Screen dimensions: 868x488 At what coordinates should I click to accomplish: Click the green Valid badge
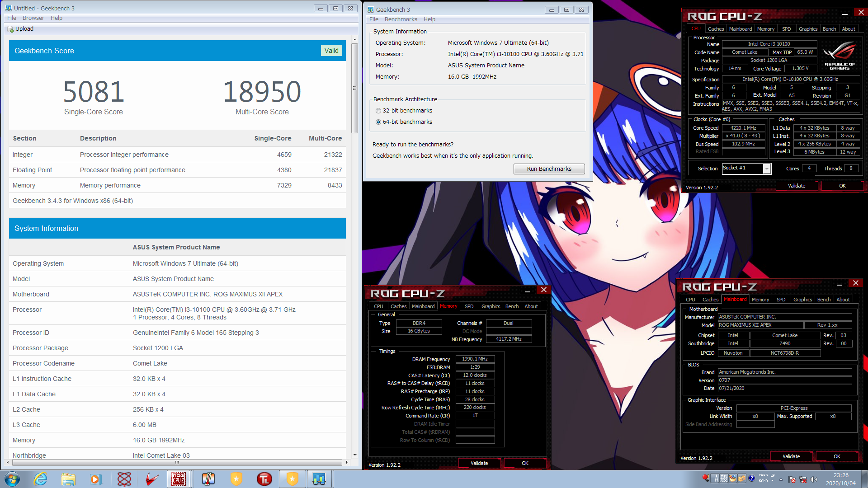331,51
